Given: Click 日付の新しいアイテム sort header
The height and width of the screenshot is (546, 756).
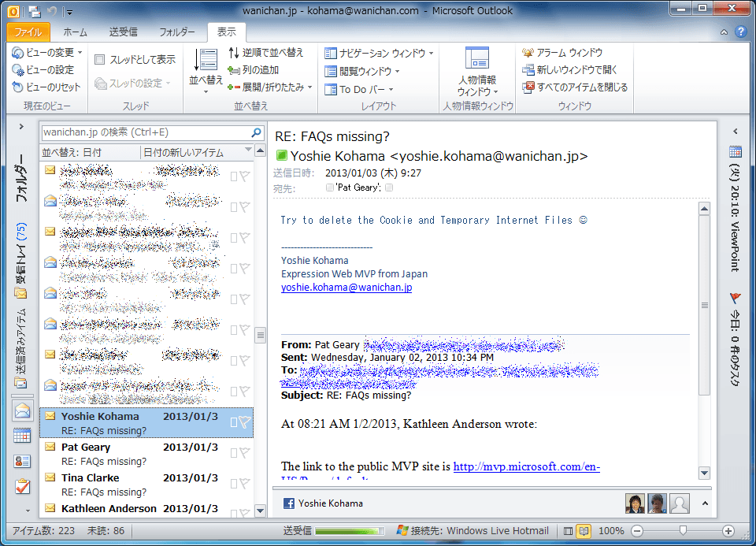Looking at the screenshot, I should coord(197,152).
